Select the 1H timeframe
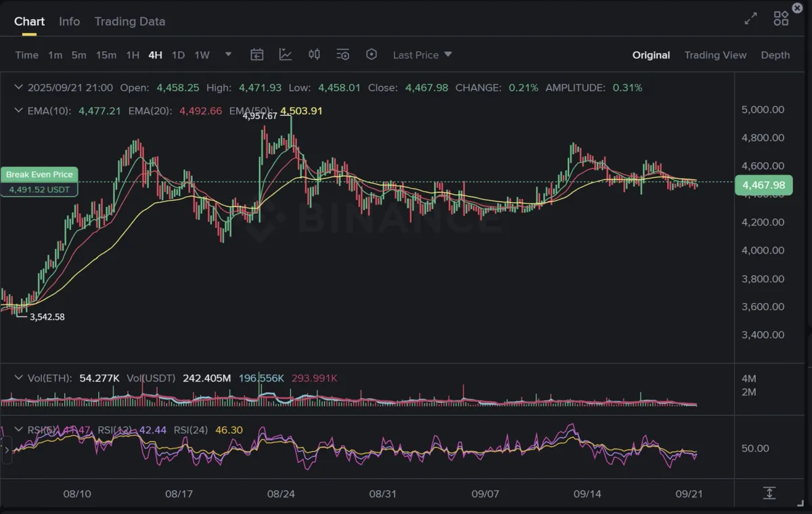 133,55
